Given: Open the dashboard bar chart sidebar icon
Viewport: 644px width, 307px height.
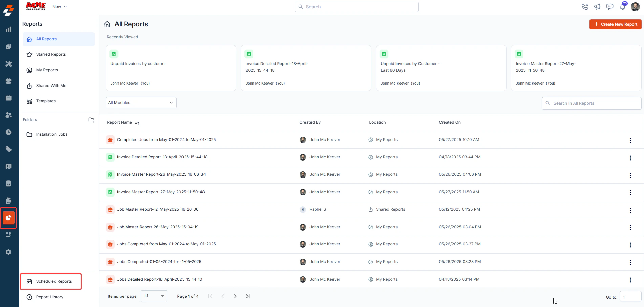Looking at the screenshot, I should [x=8, y=29].
